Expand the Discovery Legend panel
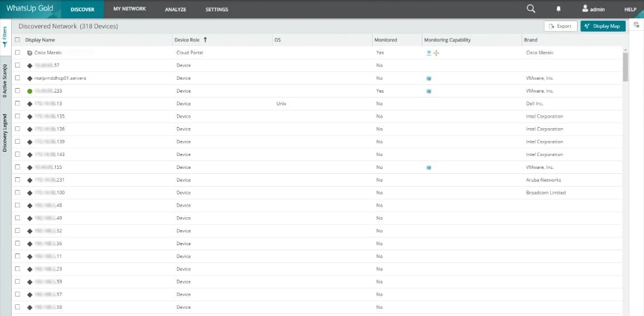The width and height of the screenshot is (644, 316). (5, 133)
